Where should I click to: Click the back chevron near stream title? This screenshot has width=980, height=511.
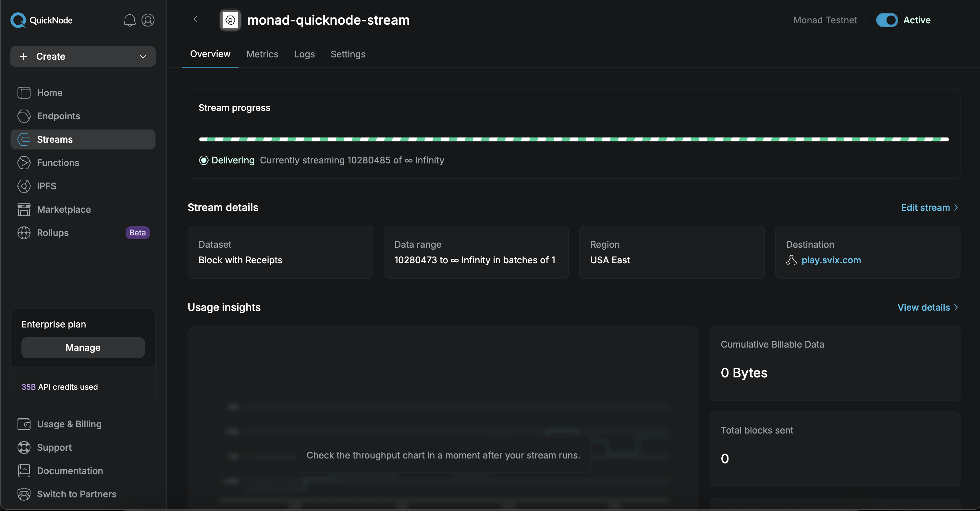(x=196, y=19)
